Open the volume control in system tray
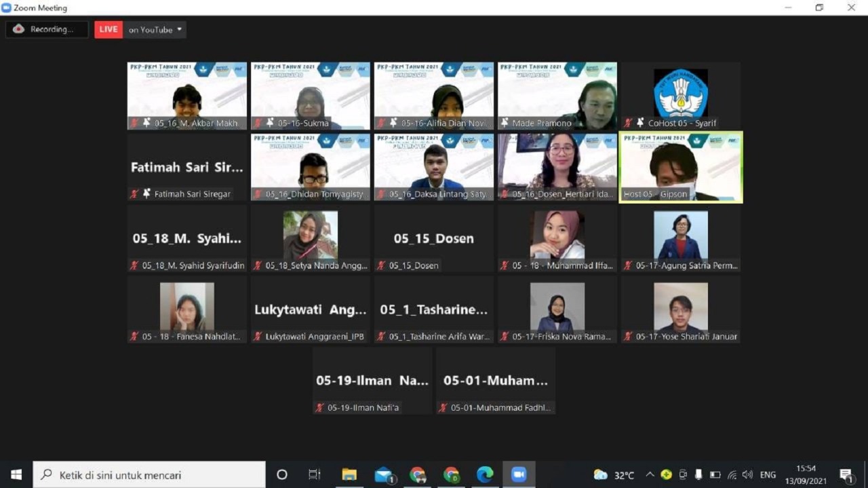 [x=747, y=474]
